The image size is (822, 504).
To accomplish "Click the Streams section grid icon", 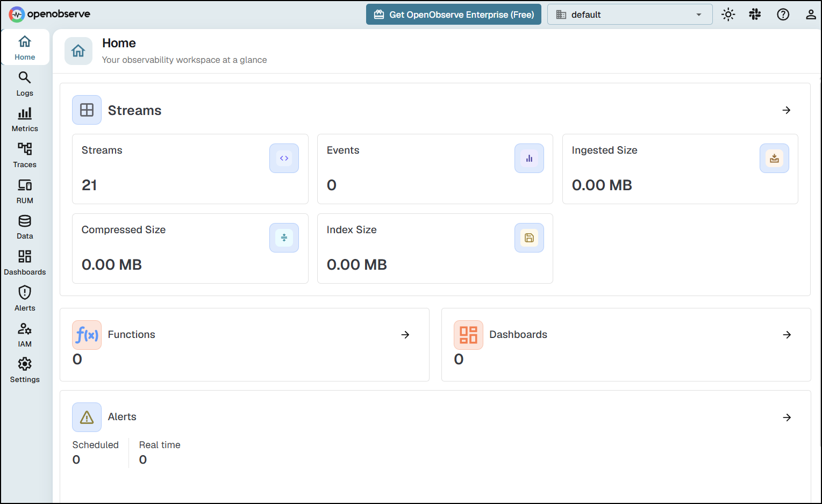I will [x=87, y=110].
